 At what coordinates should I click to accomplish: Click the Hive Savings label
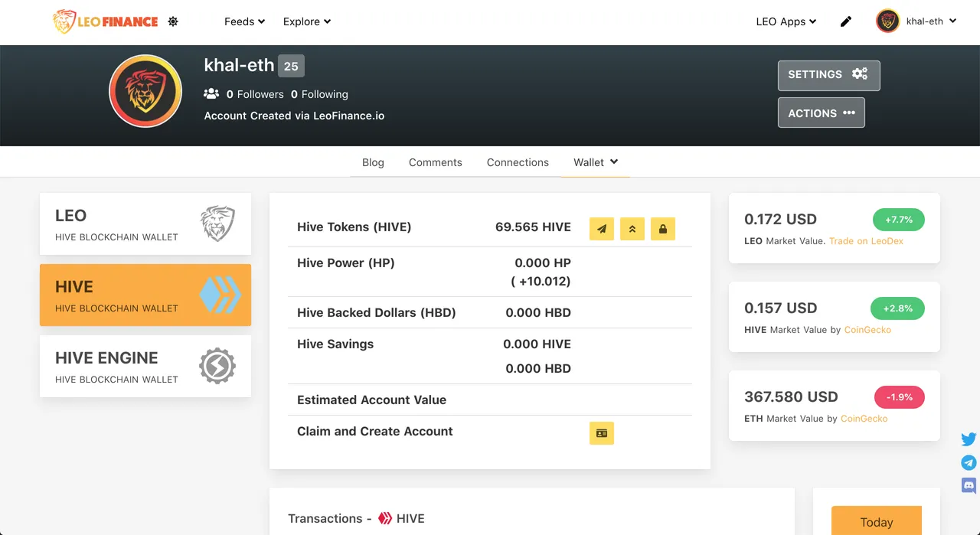[335, 344]
